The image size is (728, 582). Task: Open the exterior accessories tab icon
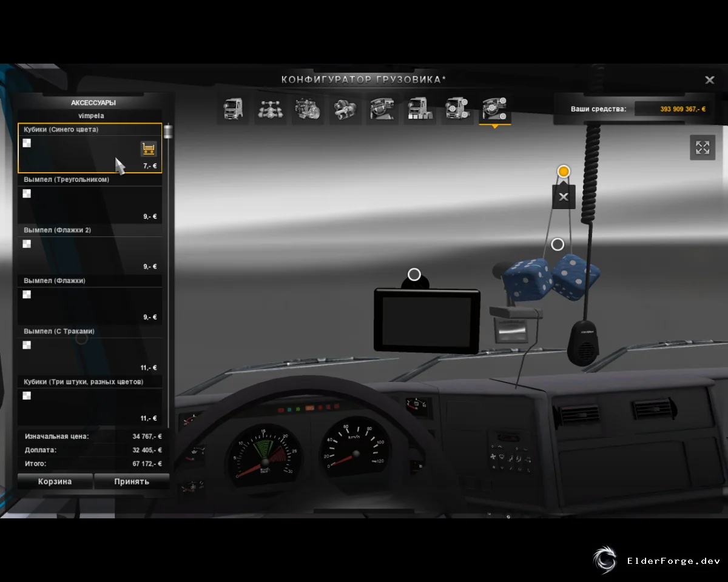point(457,110)
